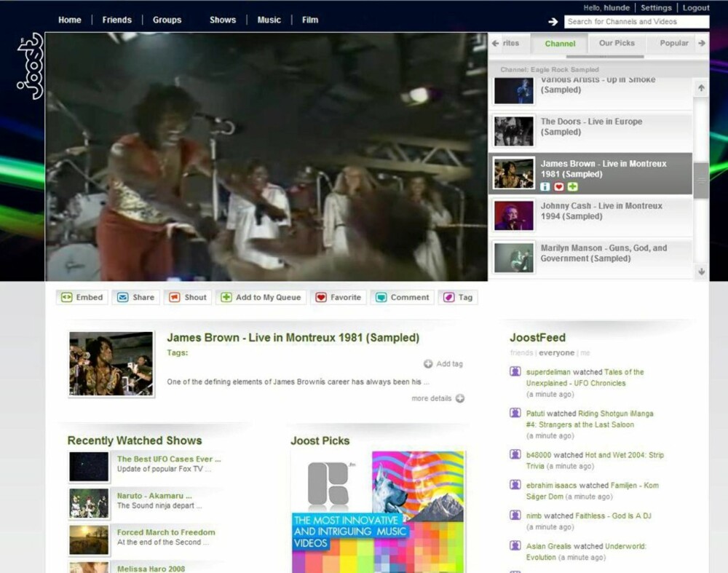
Task: Open The Best UFO Cases Ever show
Action: point(169,459)
